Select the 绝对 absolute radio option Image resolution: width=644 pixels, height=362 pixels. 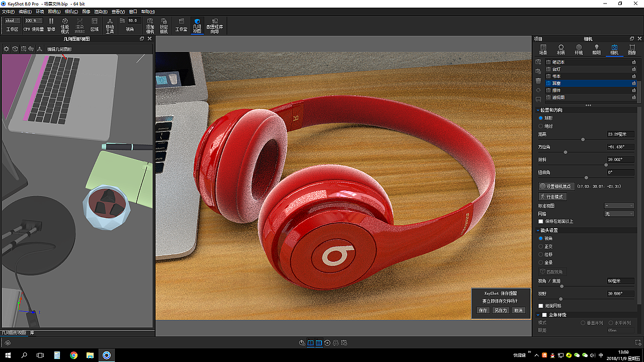[x=541, y=126]
